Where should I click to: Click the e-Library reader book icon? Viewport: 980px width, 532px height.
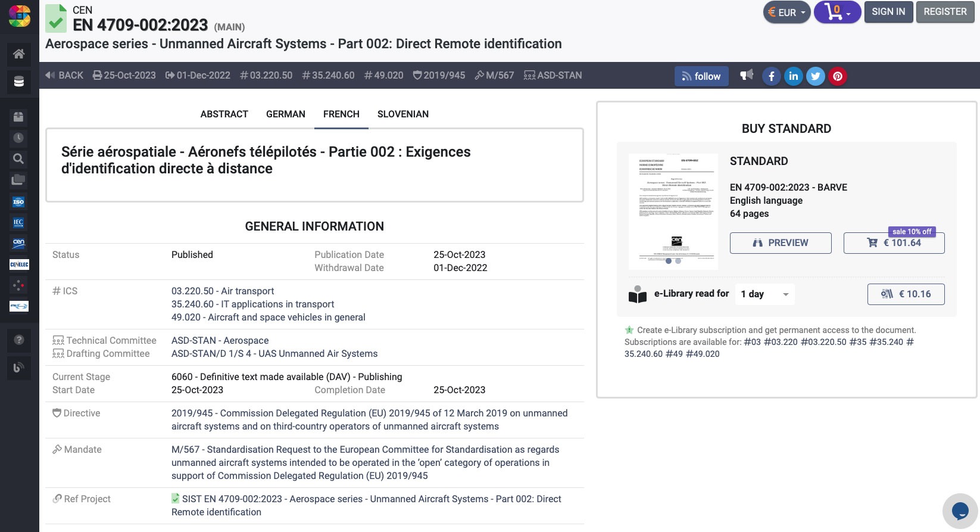(638, 294)
